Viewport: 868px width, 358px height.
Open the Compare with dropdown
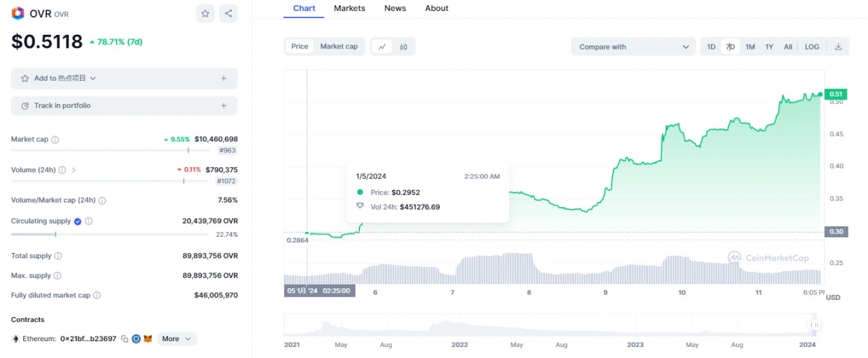pyautogui.click(x=633, y=46)
